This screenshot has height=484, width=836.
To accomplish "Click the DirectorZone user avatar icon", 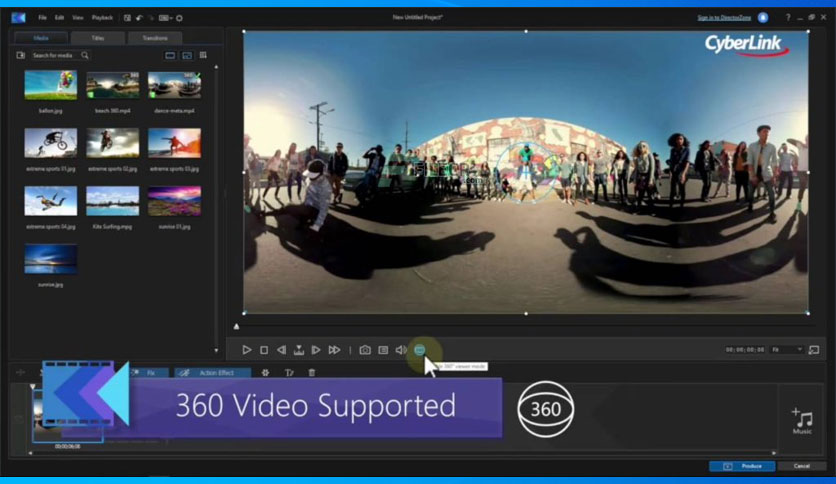I will (x=763, y=18).
